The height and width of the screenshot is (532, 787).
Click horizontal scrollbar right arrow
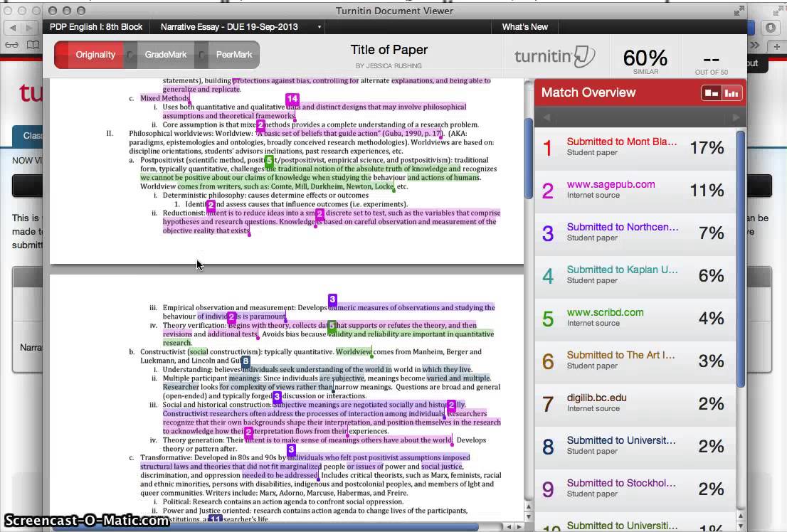(519, 527)
